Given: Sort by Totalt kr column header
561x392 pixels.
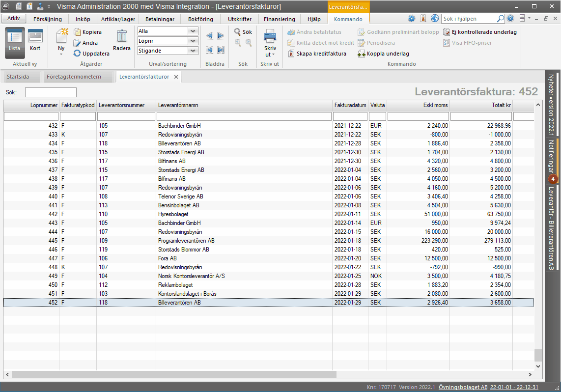Looking at the screenshot, I should [481, 105].
